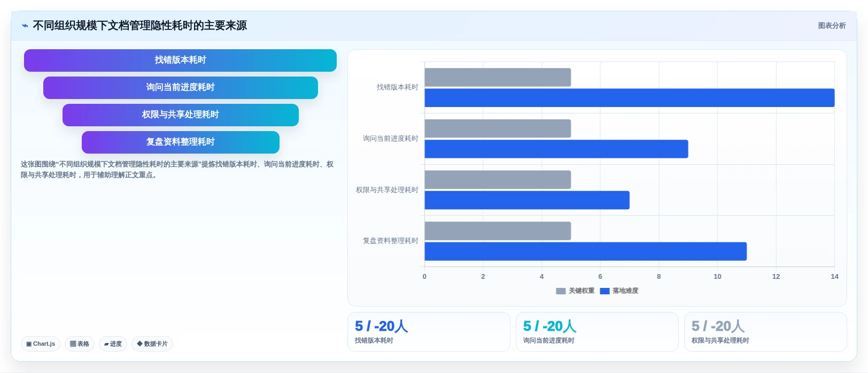Screen dimensions: 868x373
Task: Click the Chart.js tag chip
Action: click(x=41, y=344)
